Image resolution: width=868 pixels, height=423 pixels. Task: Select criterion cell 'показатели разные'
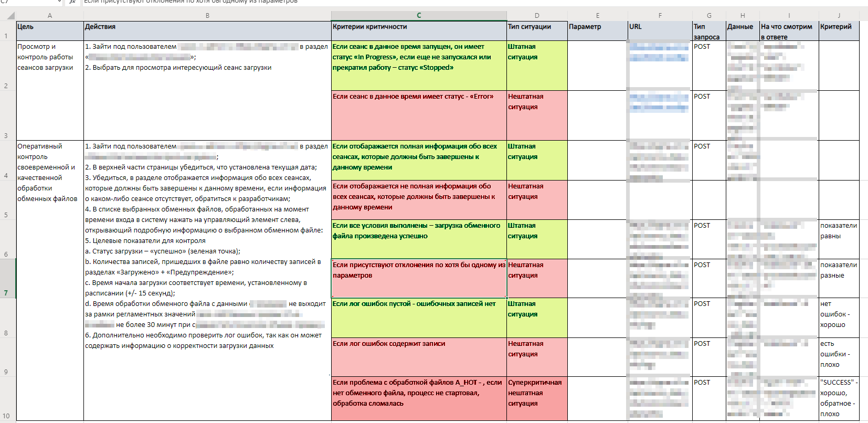point(839,279)
